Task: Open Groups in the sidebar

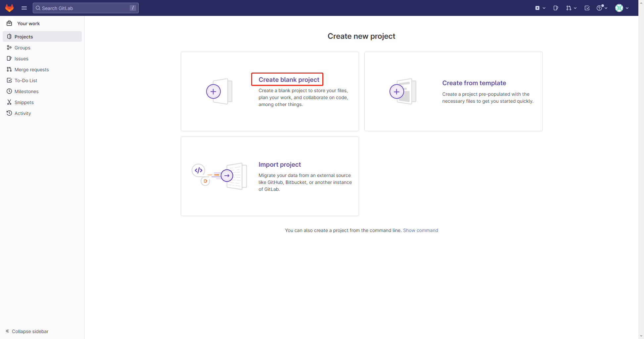Action: click(x=42, y=47)
